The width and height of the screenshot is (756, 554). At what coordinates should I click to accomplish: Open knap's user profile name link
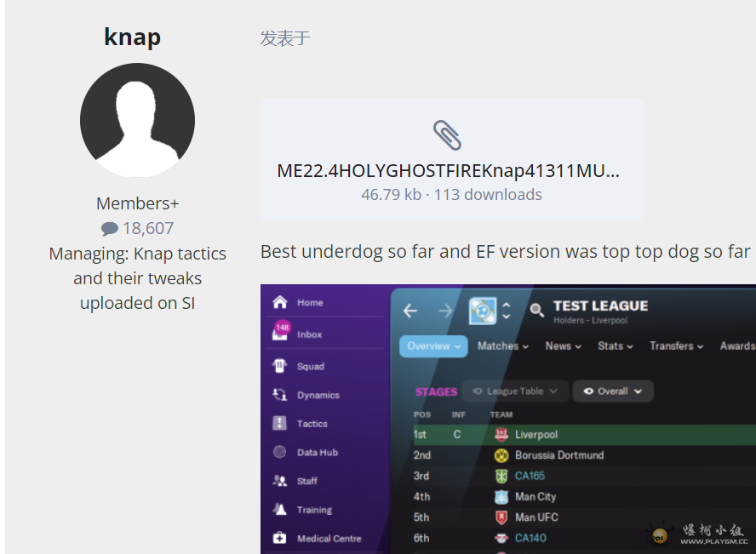pyautogui.click(x=132, y=37)
